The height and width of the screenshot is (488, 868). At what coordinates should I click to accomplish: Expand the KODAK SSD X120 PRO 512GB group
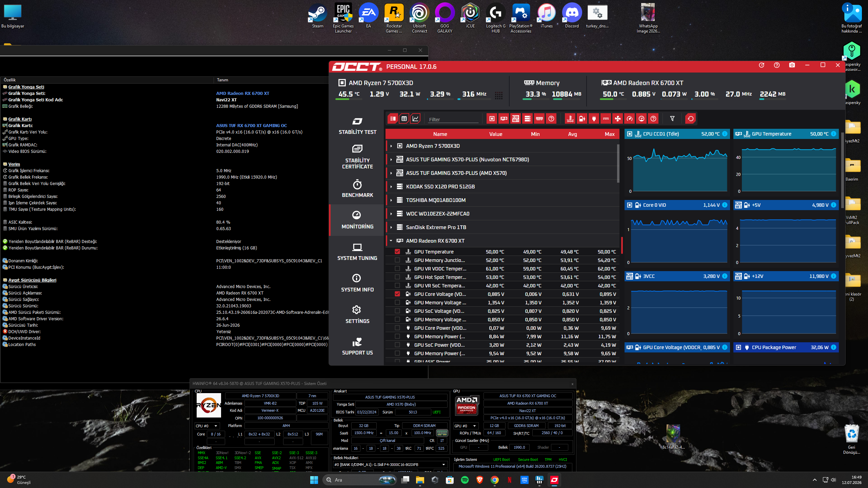(x=391, y=187)
